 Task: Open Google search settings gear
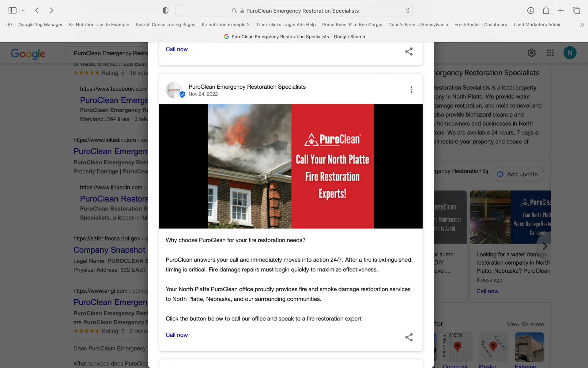pyautogui.click(x=531, y=53)
